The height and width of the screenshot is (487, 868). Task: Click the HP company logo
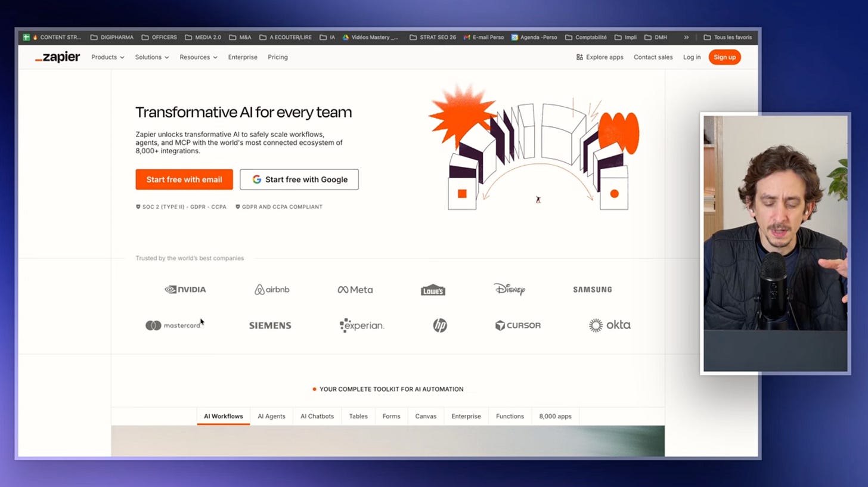coord(440,325)
